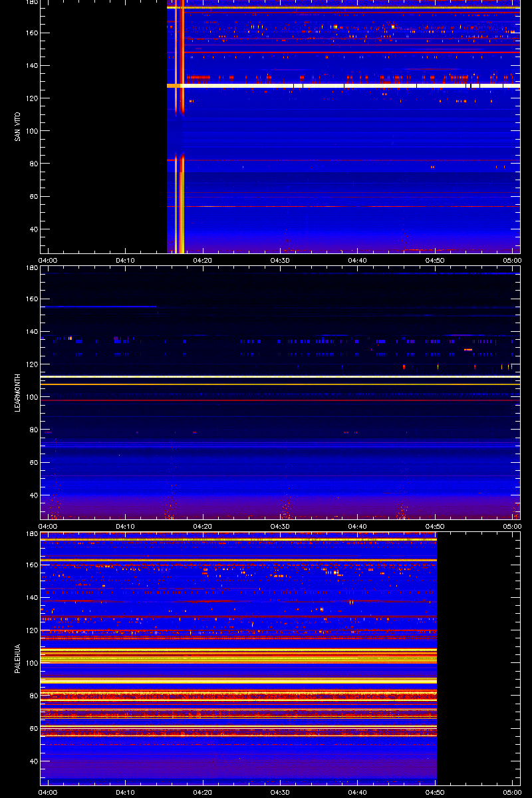This screenshot has height=798, width=532.
Task: Pick the 60 tick on Palehua axis
Action: coord(33,729)
